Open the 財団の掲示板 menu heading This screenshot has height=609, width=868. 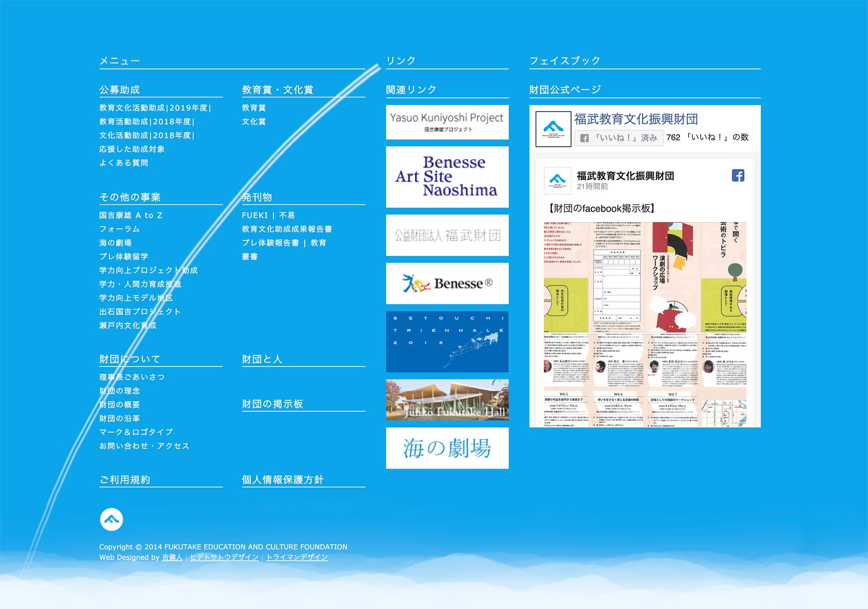272,404
